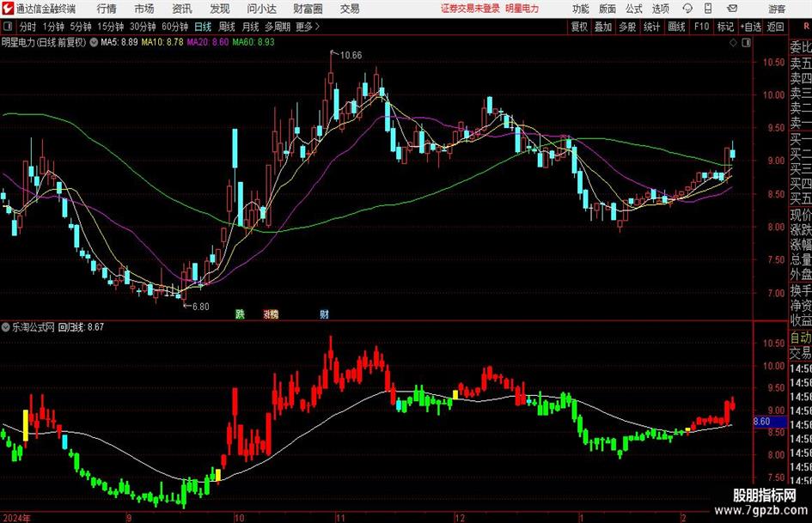The height and width of the screenshot is (523, 812).
Task: Click the mobile phone icon in title bar
Action: pyautogui.click(x=708, y=9)
